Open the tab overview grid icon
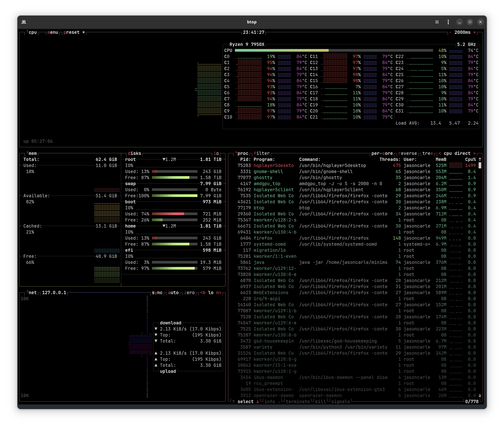The height and width of the screenshot is (428, 504). 437,22
